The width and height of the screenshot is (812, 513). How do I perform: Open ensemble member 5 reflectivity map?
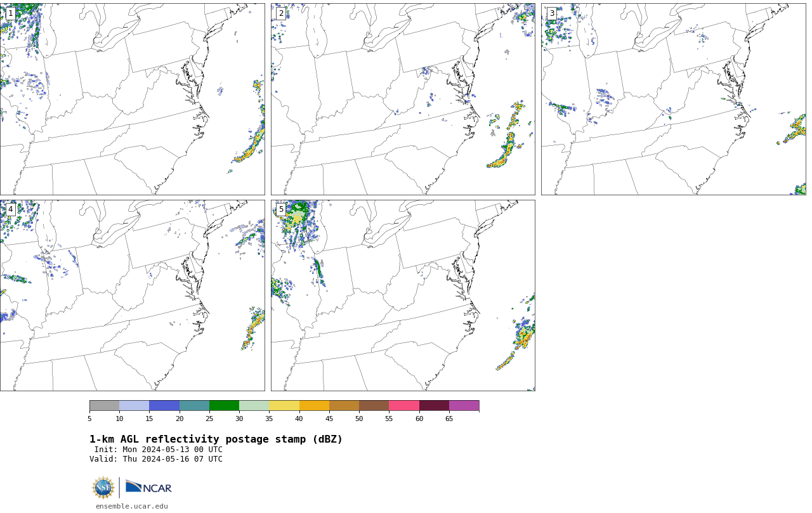pos(403,295)
